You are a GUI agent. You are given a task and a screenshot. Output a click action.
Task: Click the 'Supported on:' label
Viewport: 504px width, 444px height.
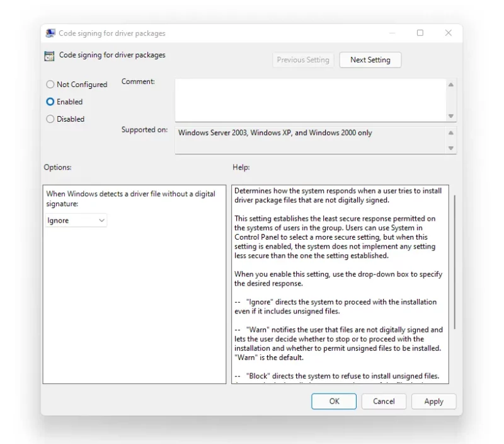coord(144,130)
